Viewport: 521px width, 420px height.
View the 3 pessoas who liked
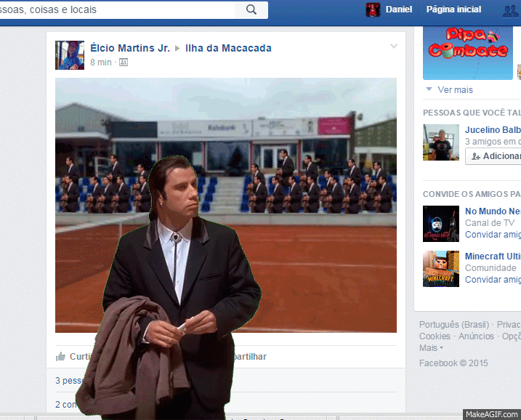(70, 380)
